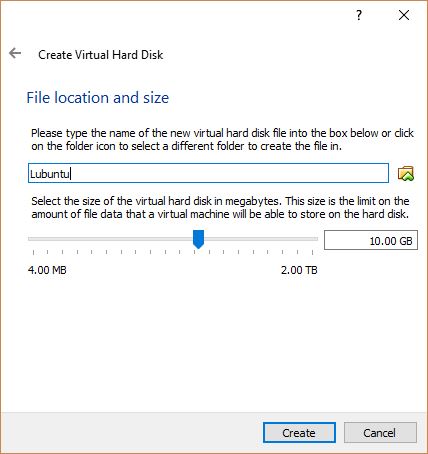The image size is (428, 454).
Task: Click the first tick mark under the slider
Action: (x=33, y=252)
